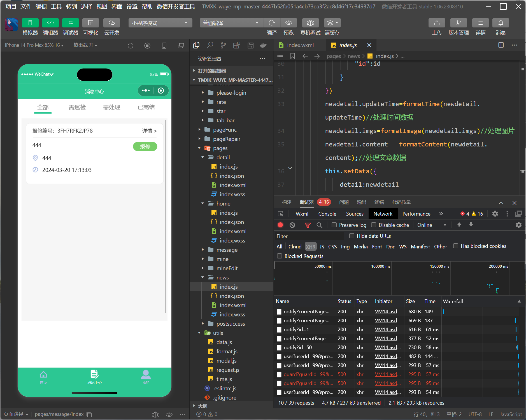This screenshot has height=420, width=526.
Task: Check Blocked Requests
Action: click(x=280, y=256)
